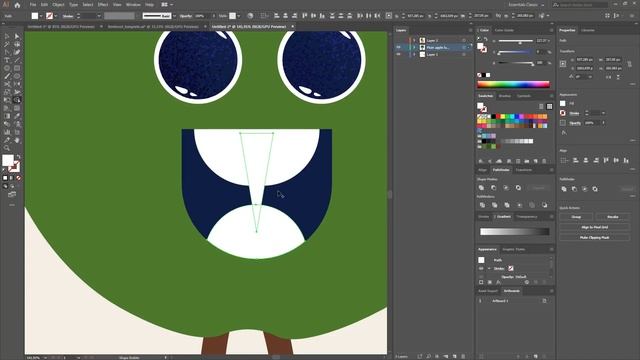This screenshot has width=640, height=360.
Task: Click Exclude in the Pathfinder panel
Action: pyautogui.click(x=518, y=188)
